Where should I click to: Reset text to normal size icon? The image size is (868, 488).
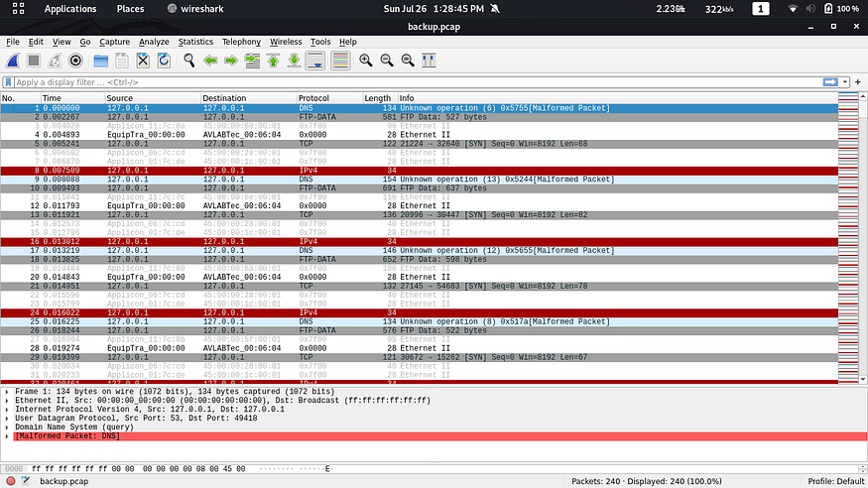pyautogui.click(x=408, y=61)
